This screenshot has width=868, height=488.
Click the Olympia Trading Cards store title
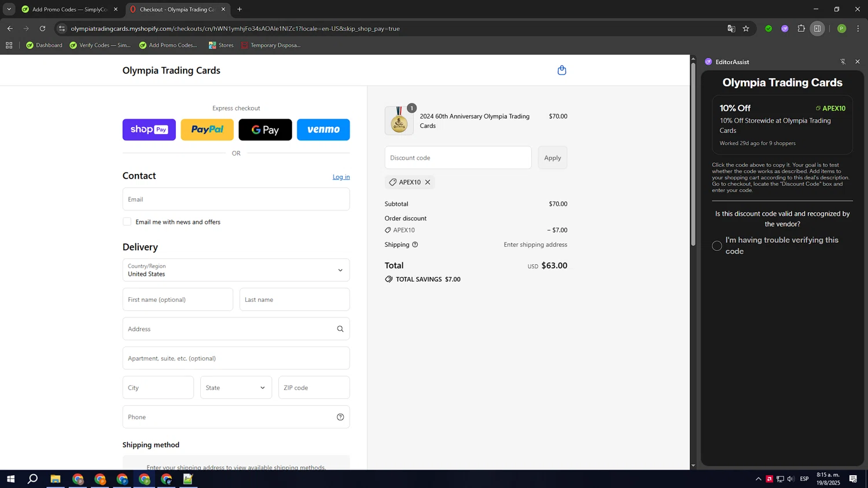(x=171, y=71)
